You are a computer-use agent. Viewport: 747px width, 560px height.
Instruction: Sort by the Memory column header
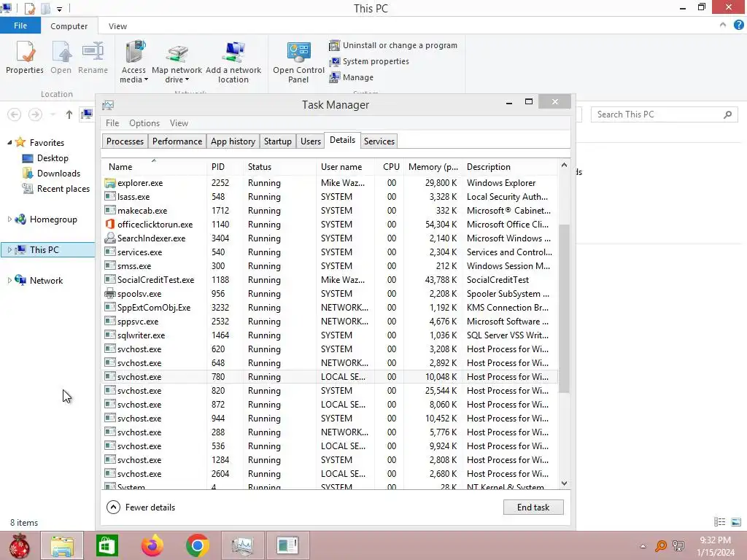pyautogui.click(x=433, y=167)
